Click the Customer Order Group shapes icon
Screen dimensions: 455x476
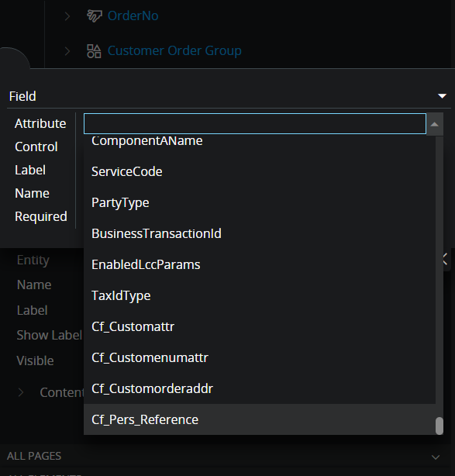click(x=94, y=50)
